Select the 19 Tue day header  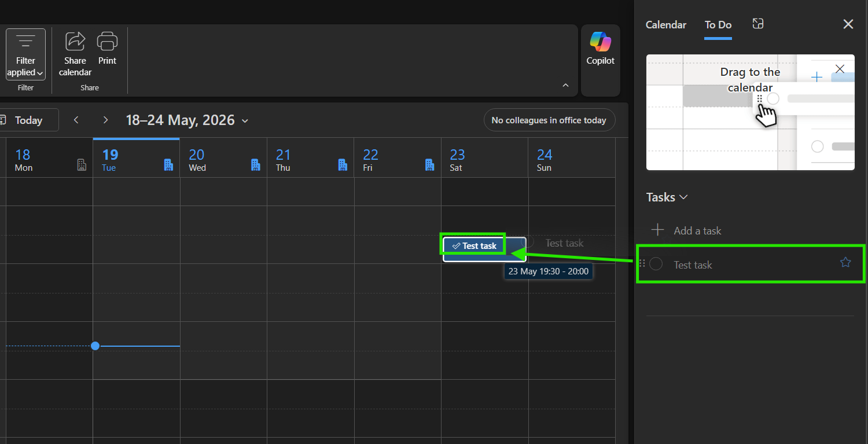coord(137,158)
